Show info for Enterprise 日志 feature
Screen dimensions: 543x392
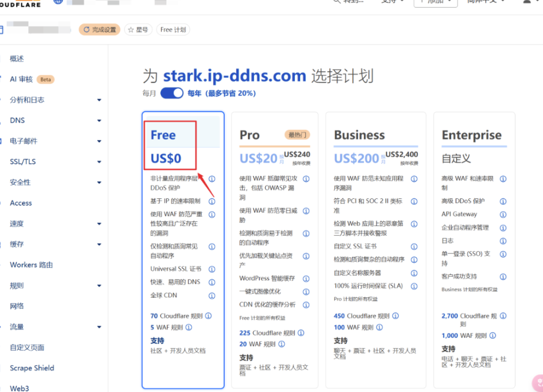pos(503,241)
